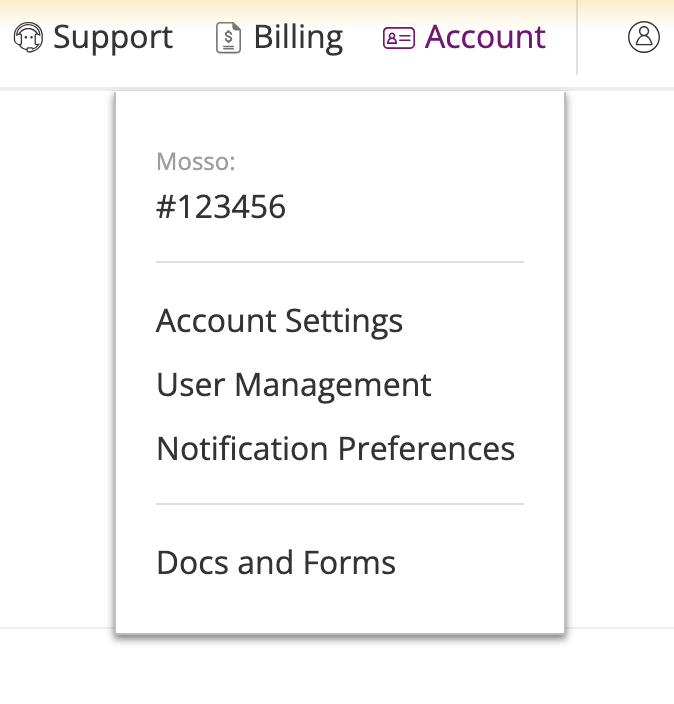Go to User Management
Viewport: 674px width, 704px height.
tap(294, 385)
